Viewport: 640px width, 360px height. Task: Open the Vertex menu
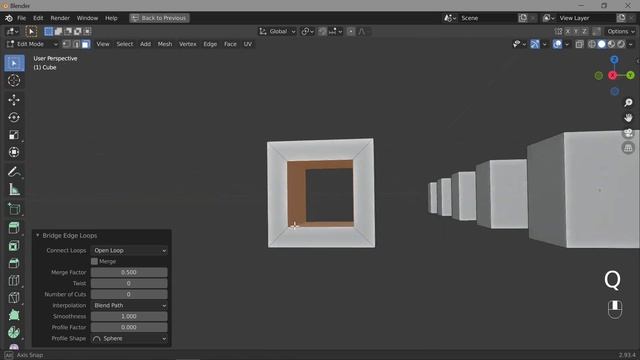pos(188,44)
